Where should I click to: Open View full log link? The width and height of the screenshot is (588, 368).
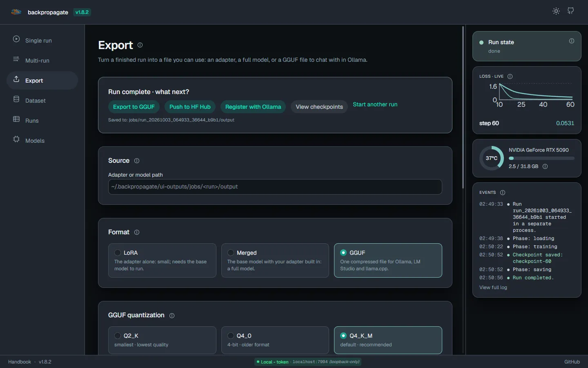pyautogui.click(x=493, y=287)
